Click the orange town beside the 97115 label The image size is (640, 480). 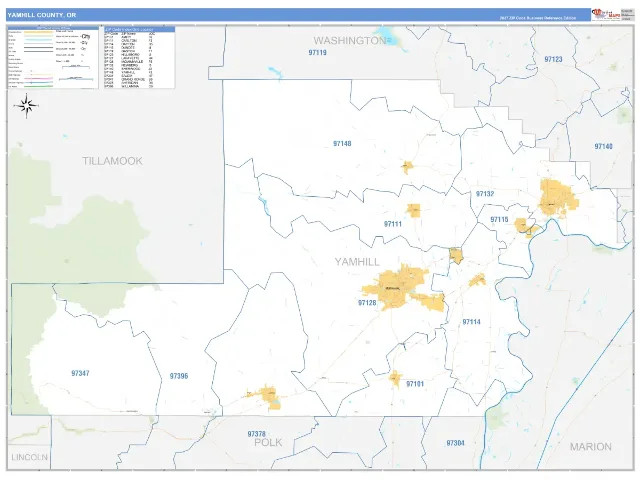pyautogui.click(x=521, y=225)
